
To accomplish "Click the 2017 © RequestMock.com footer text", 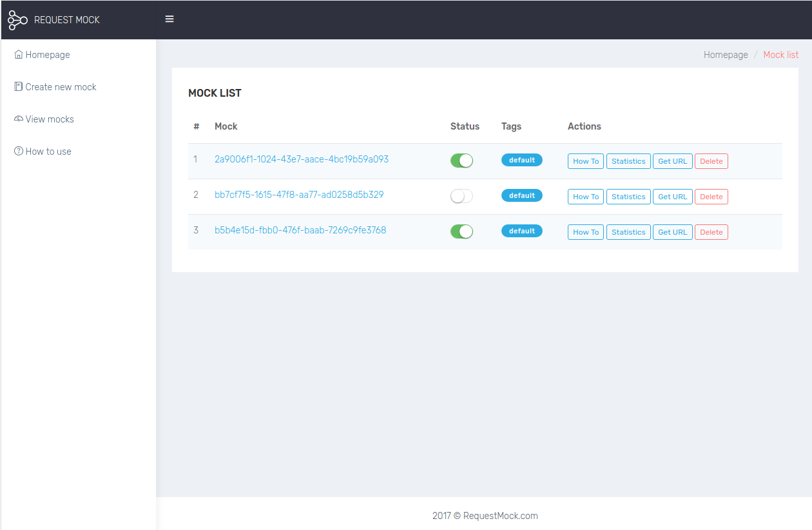I will (x=485, y=516).
